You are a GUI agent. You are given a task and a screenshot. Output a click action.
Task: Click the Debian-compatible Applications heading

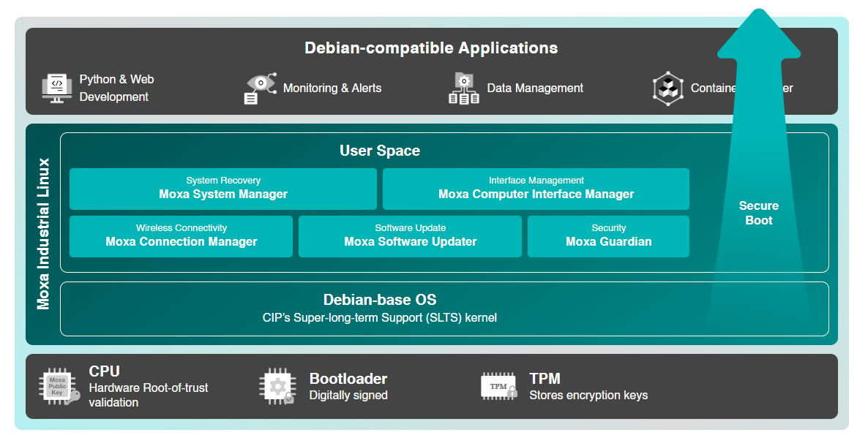point(431,48)
